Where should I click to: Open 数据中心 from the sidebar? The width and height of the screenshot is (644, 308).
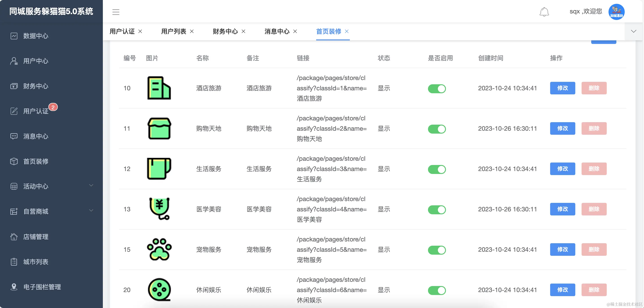coord(36,36)
